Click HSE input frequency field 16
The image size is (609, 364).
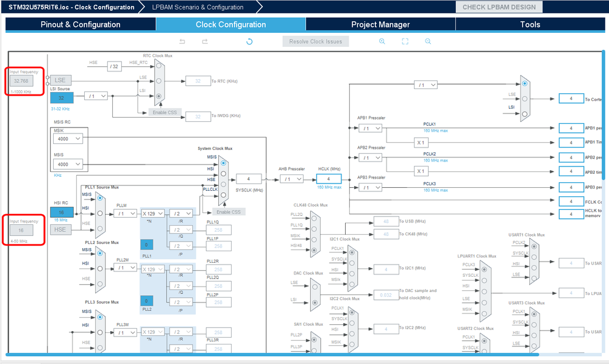point(21,230)
